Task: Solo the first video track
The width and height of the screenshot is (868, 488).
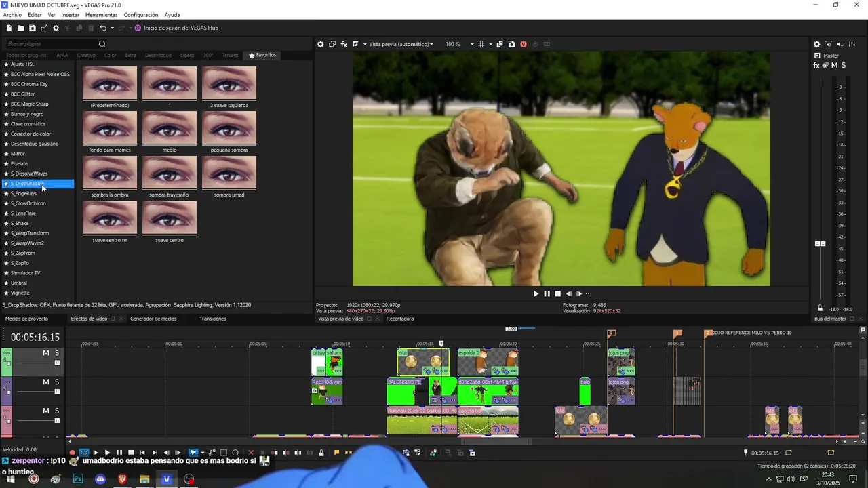Action: pos(57,353)
